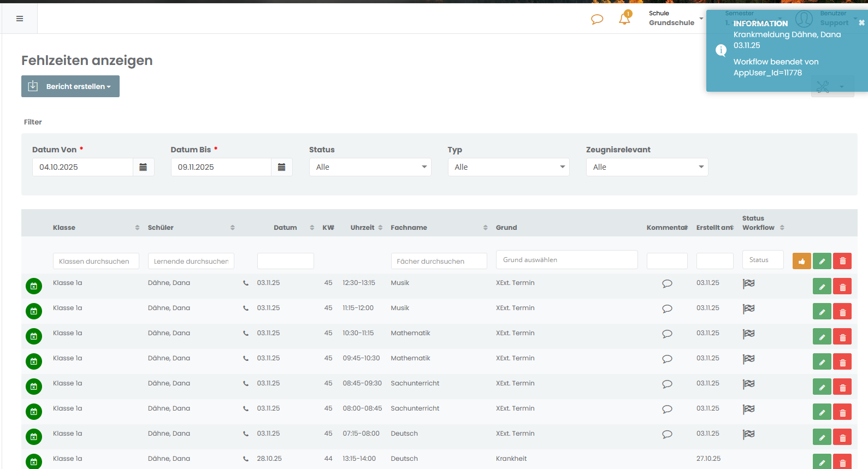This screenshot has width=868, height=469.
Task: Sort table by Datum column
Action: tap(312, 228)
